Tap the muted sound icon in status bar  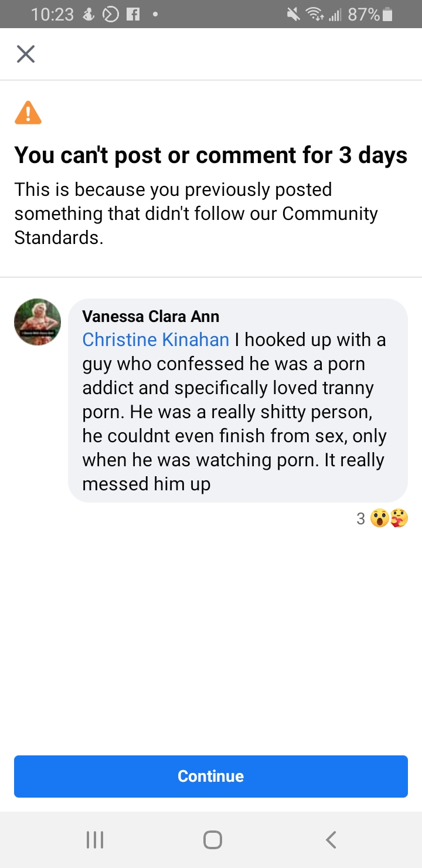point(293,15)
